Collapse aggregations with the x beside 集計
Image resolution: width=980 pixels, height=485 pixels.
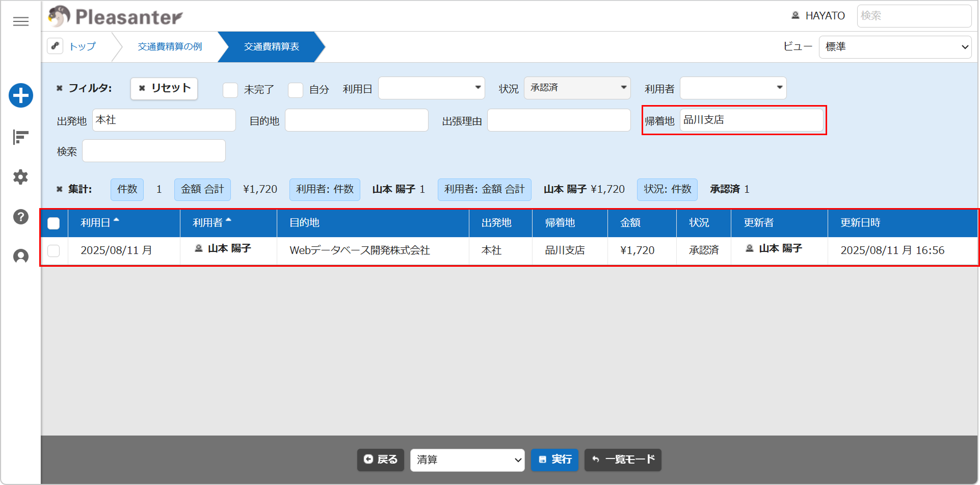(x=59, y=189)
